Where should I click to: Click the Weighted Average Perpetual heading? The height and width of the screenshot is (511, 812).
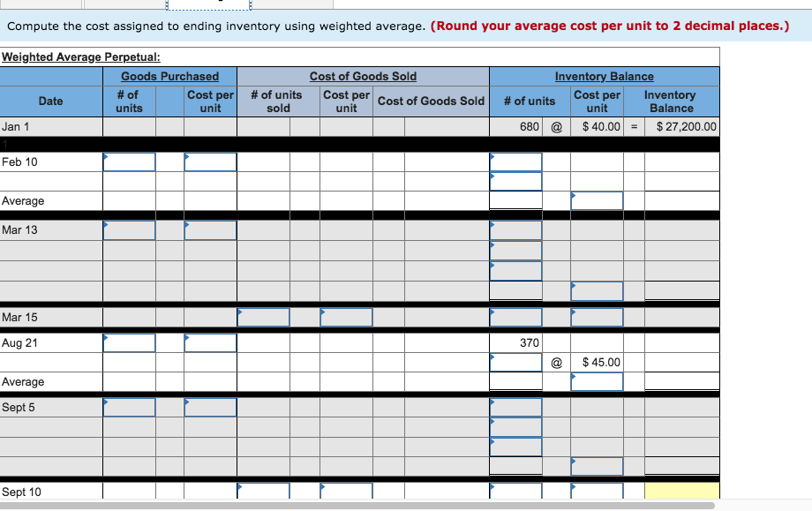click(81, 57)
